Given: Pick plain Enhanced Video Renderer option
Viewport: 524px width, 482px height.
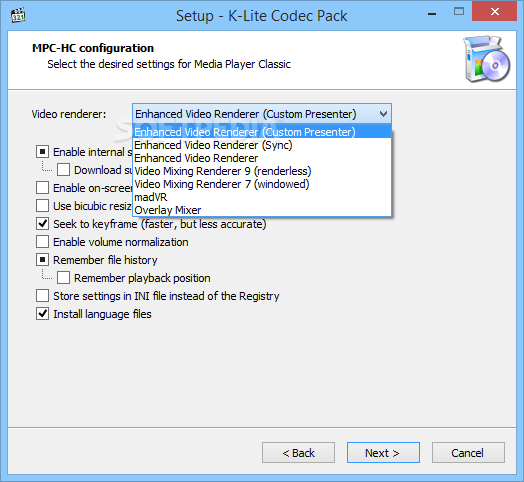Looking at the screenshot, I should tap(262, 158).
